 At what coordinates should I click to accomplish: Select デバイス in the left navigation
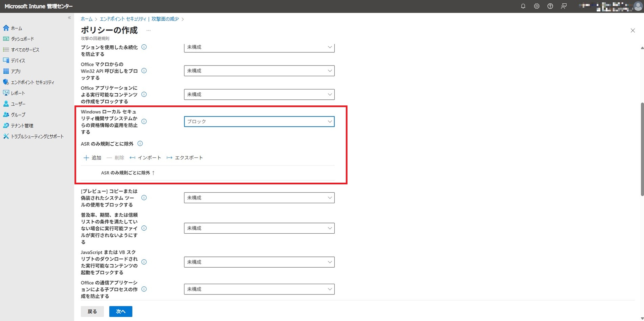tap(18, 61)
